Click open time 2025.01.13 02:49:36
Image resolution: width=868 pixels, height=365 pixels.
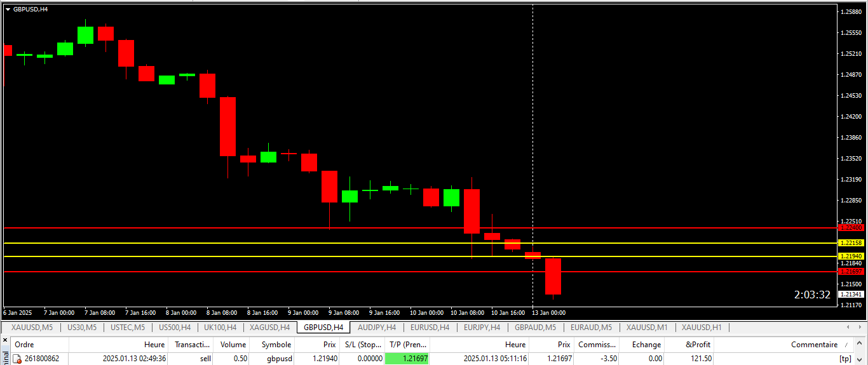(x=135, y=359)
